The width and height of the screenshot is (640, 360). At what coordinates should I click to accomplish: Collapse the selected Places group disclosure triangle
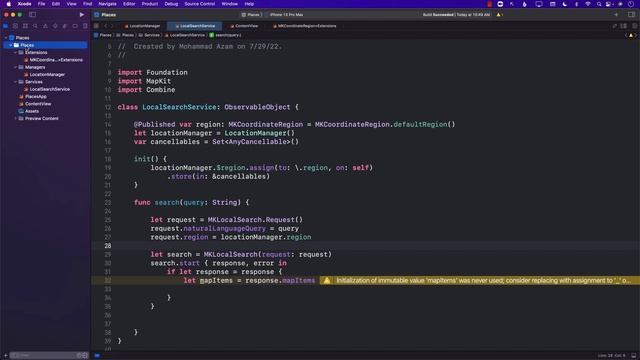point(11,45)
